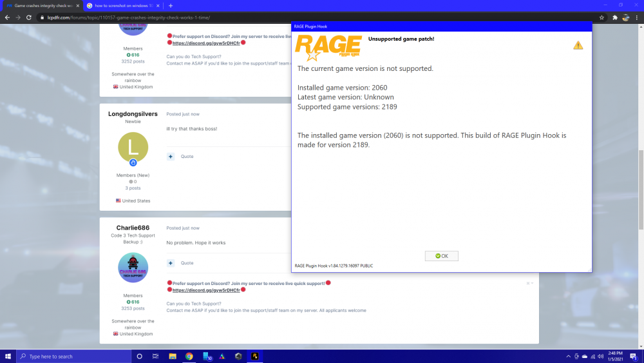Open Cortana from the taskbar
Screen dimensions: 644x363
click(x=139, y=357)
